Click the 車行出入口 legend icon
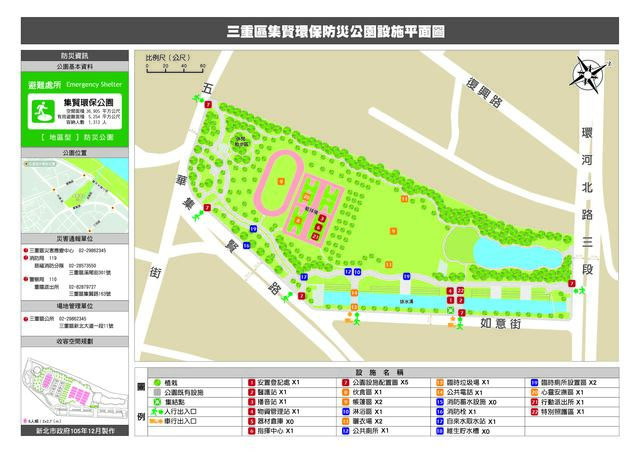The width and height of the screenshot is (640, 453). tap(156, 421)
